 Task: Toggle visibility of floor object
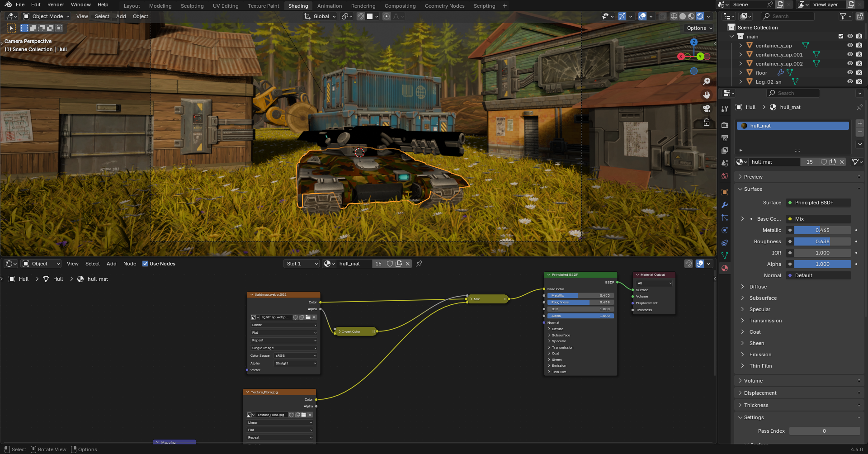coord(850,73)
